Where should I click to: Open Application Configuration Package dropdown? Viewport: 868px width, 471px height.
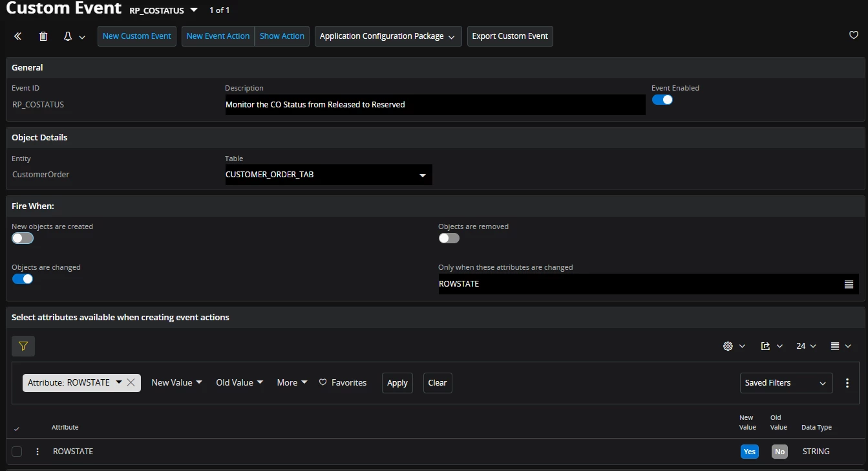pyautogui.click(x=388, y=36)
